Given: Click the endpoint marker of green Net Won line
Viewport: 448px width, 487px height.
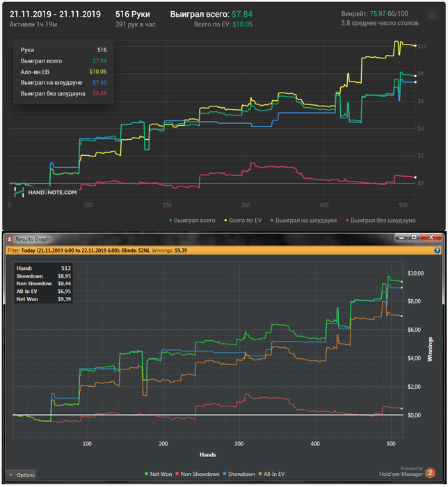Looking at the screenshot, I should coord(401,282).
